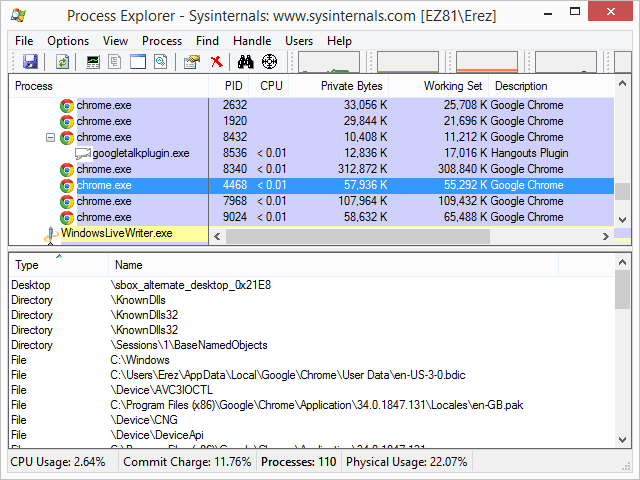Click the CPU usage mini graph in toolbar
The image size is (640, 480).
tap(329, 62)
